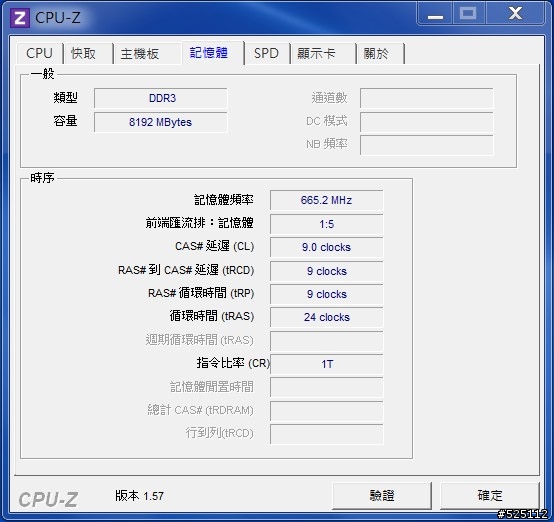Close the CPU-Z window

coord(515,13)
